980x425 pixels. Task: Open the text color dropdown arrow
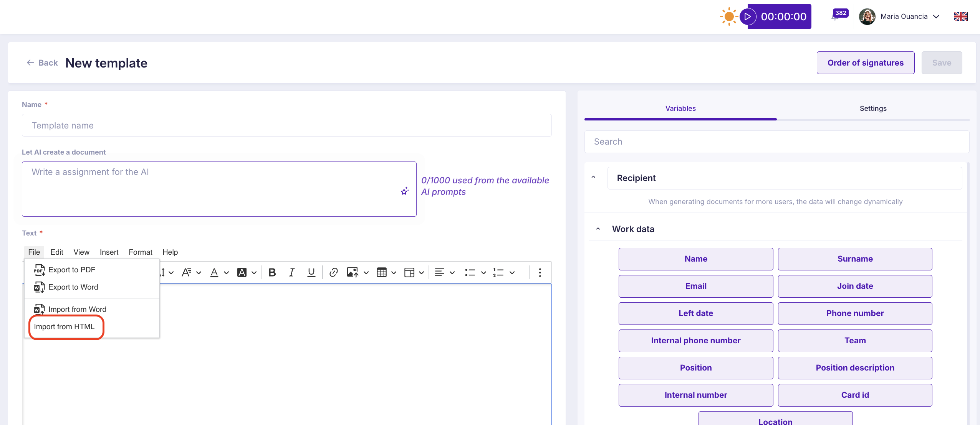[x=226, y=273]
